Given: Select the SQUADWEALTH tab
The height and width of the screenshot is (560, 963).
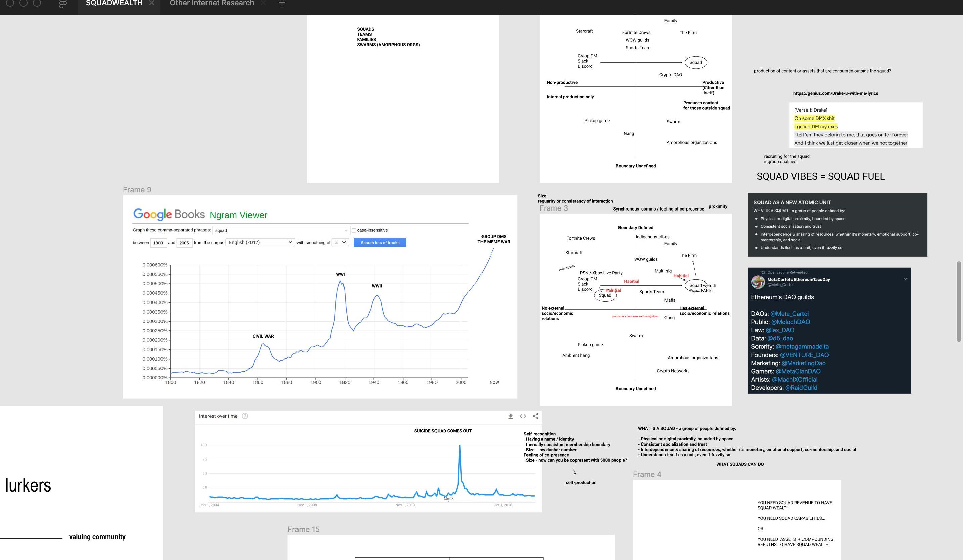Looking at the screenshot, I should click(x=114, y=3).
